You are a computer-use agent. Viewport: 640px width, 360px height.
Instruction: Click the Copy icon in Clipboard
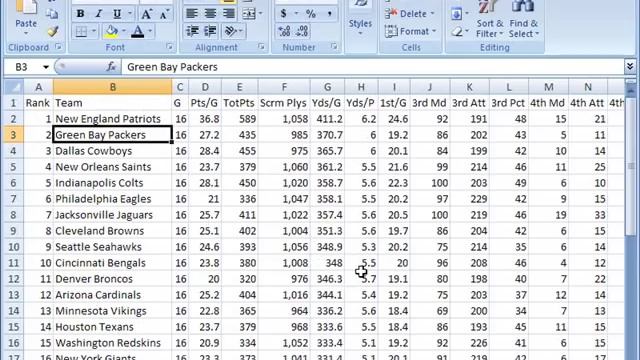tap(52, 14)
